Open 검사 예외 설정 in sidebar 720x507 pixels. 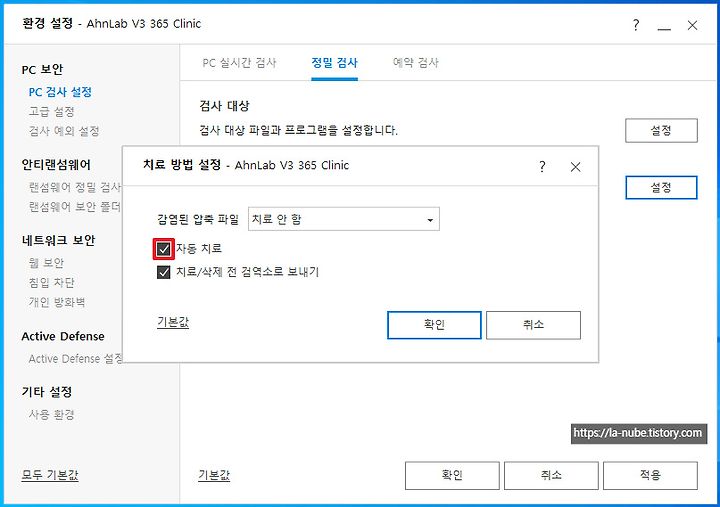click(64, 131)
